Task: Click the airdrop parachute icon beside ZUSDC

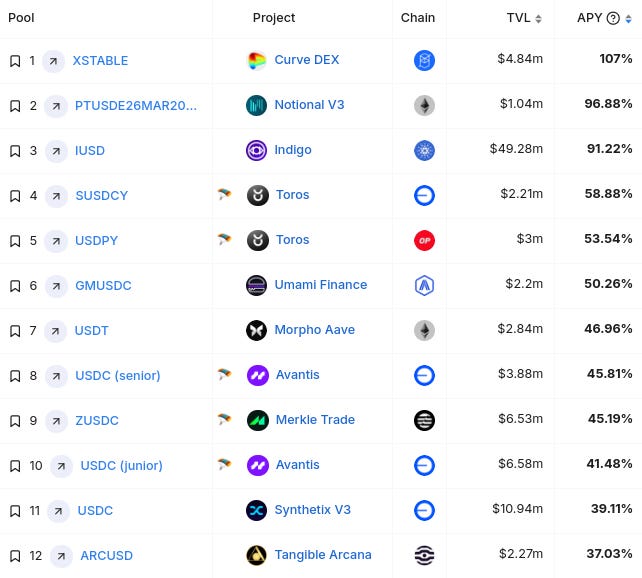Action: coord(224,419)
